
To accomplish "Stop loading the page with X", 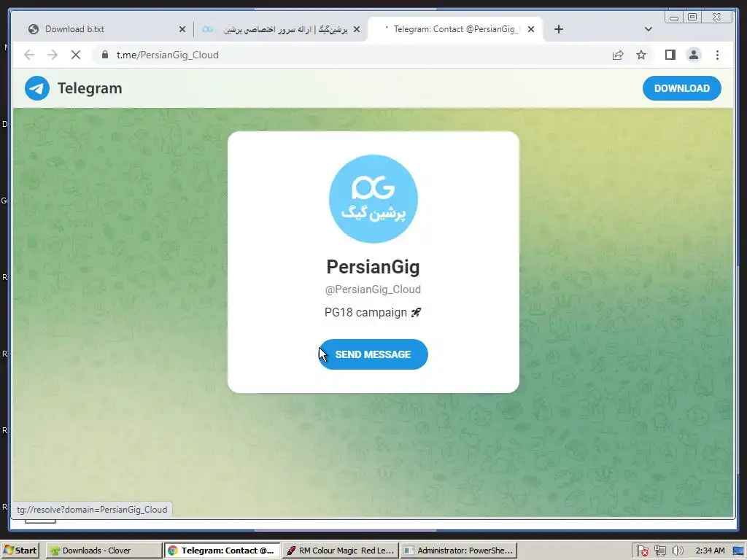I will [x=76, y=55].
